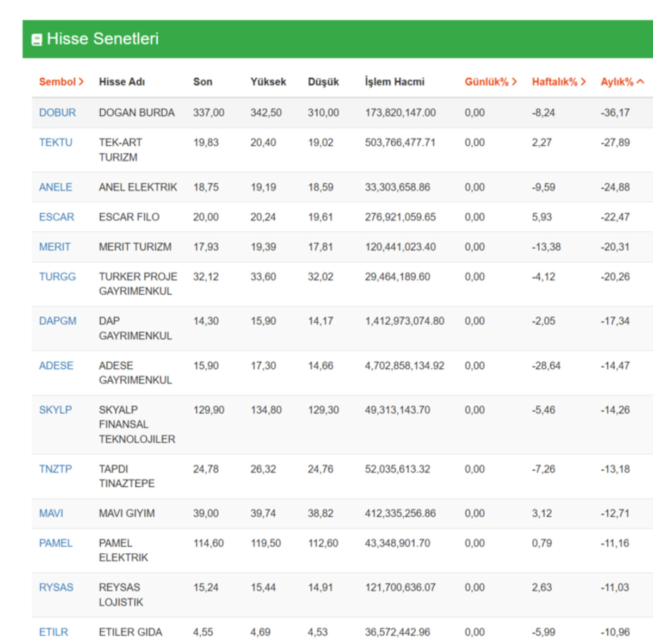The height and width of the screenshot is (644, 653).
Task: View DAPGM stock details
Action: [x=58, y=321]
